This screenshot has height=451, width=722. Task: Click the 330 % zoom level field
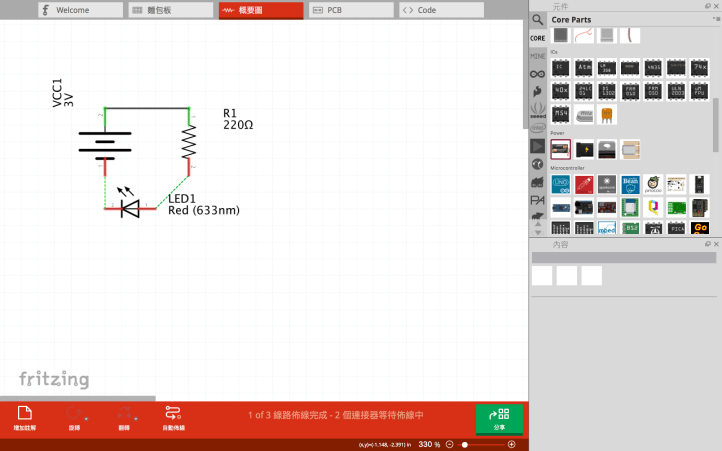click(x=429, y=444)
